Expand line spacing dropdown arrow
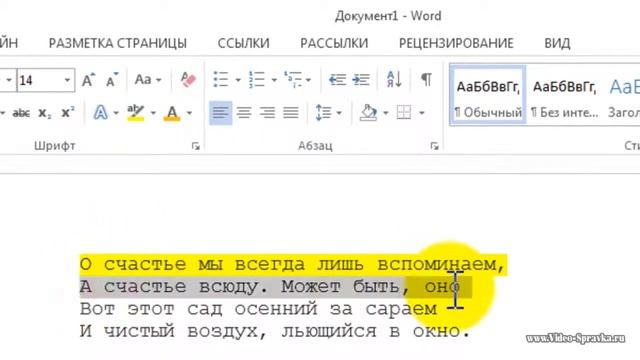The image size is (640, 360). [x=339, y=113]
